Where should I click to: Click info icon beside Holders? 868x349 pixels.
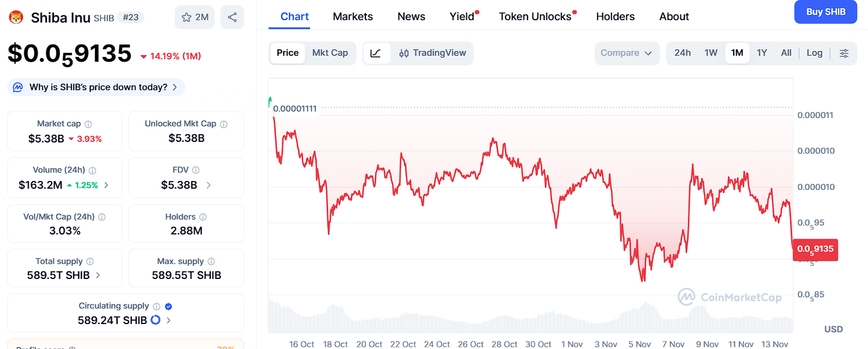[203, 217]
